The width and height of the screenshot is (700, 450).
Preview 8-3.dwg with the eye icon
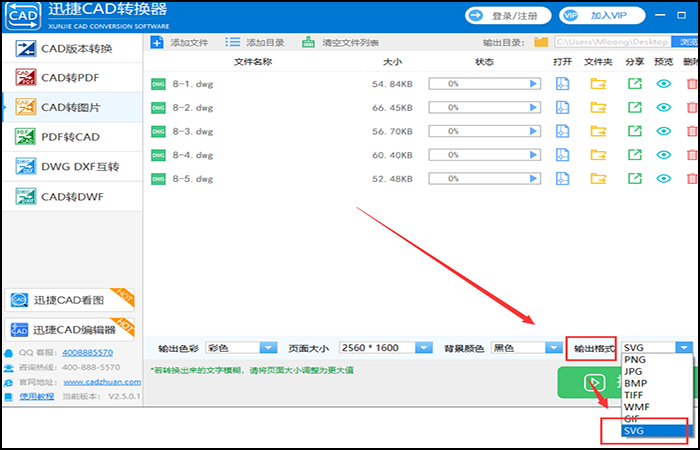click(664, 131)
